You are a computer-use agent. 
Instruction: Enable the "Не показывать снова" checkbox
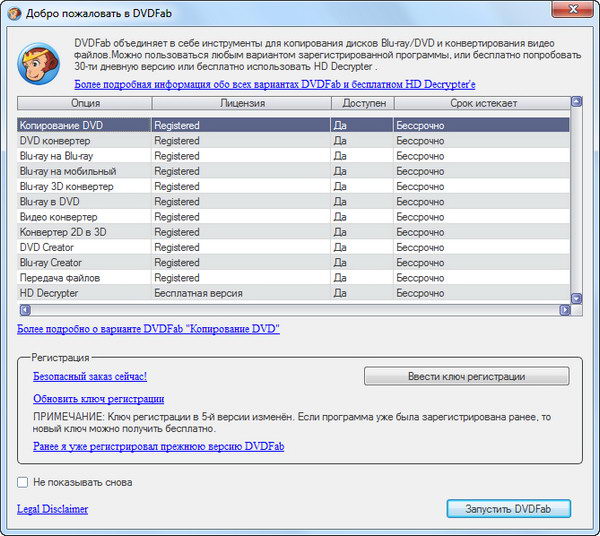(23, 482)
